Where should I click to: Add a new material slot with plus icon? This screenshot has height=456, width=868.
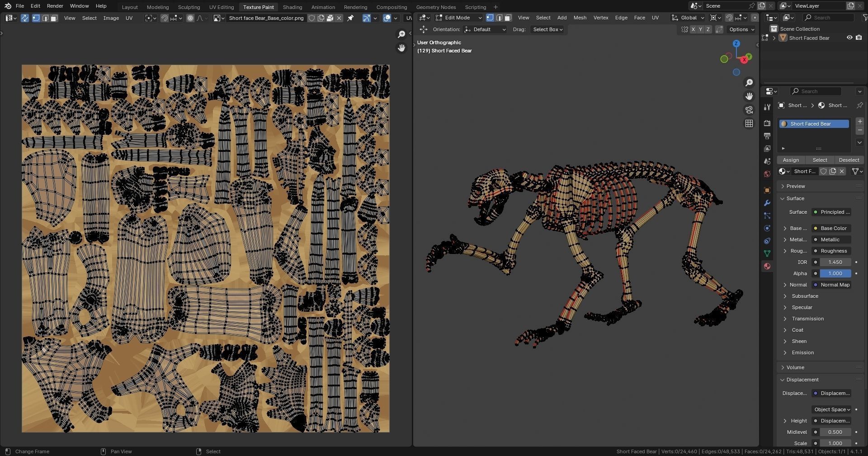coord(859,122)
